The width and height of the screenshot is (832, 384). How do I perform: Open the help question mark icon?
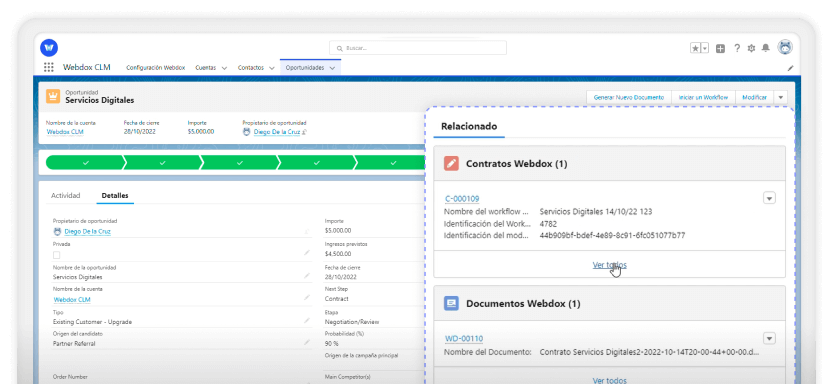tap(737, 48)
